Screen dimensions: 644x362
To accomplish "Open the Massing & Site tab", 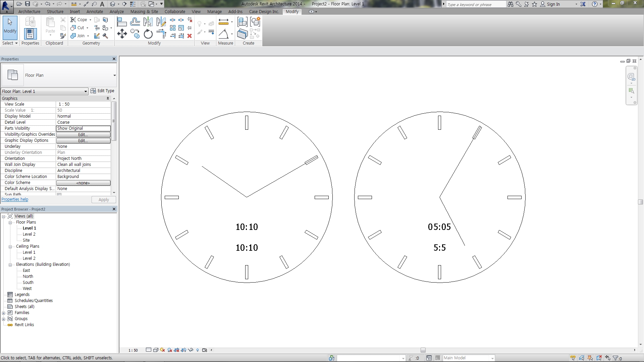I will coord(144,11).
